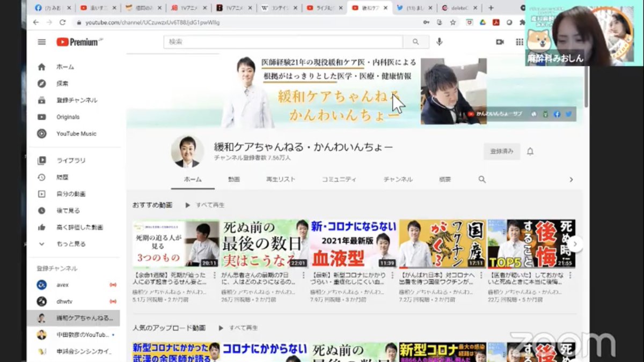Click the YouTube Premium logo
This screenshot has width=644, height=362.
[x=79, y=42]
